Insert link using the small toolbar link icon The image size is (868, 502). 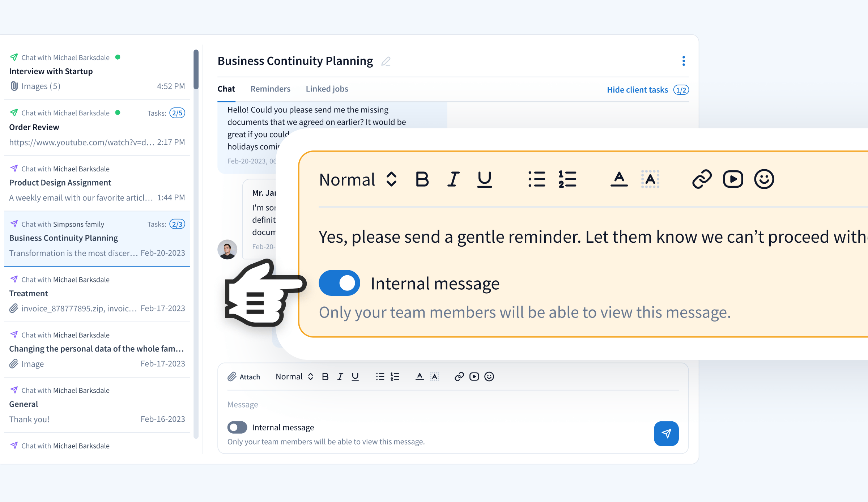point(459,376)
